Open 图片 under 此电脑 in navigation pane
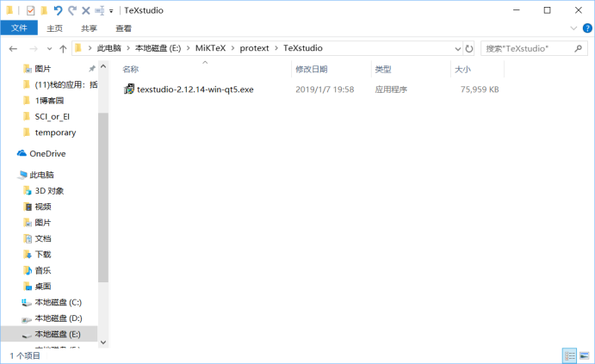 (x=43, y=223)
